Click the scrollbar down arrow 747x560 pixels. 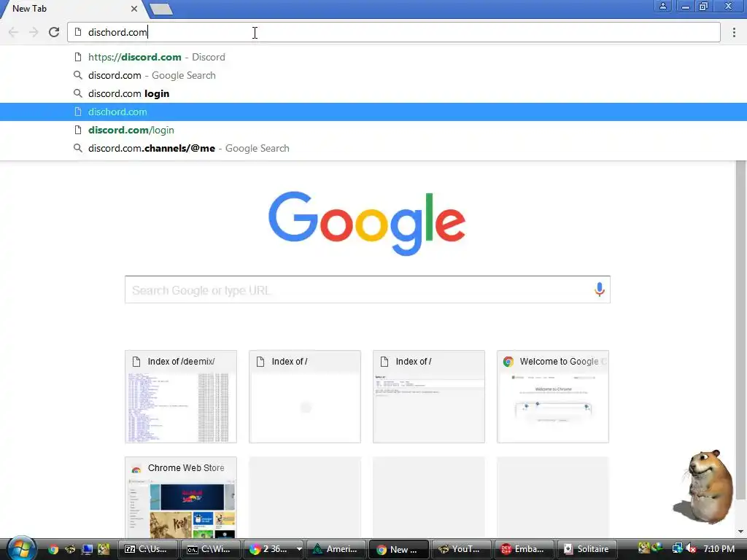[x=740, y=532]
